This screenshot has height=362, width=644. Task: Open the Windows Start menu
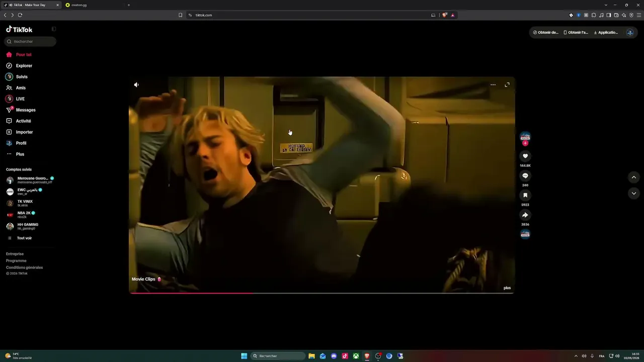pyautogui.click(x=244, y=356)
